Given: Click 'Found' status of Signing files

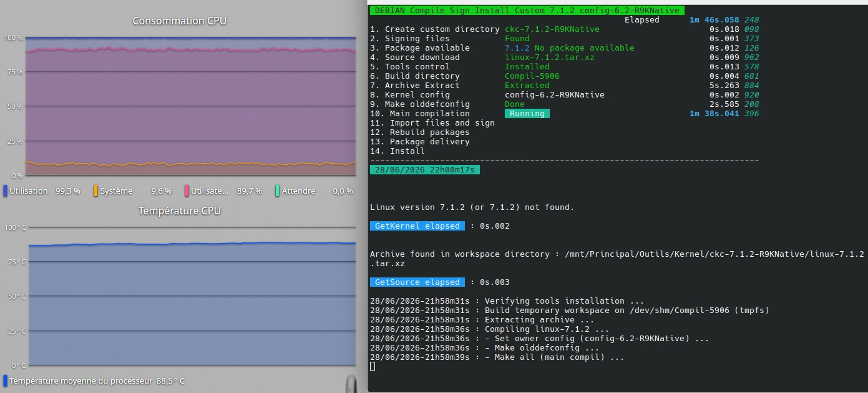Looking at the screenshot, I should point(517,39).
